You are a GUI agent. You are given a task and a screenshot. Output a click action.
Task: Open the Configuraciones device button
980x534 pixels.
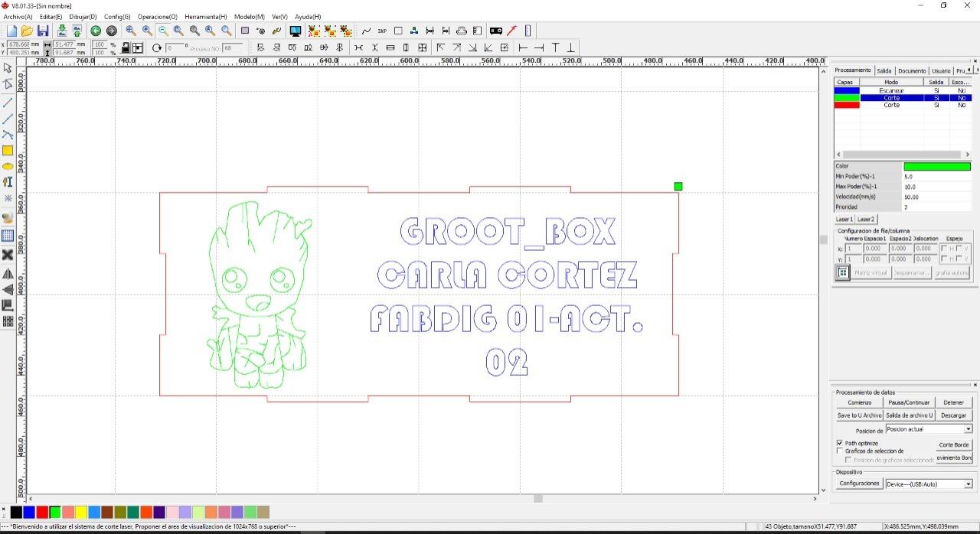[859, 484]
